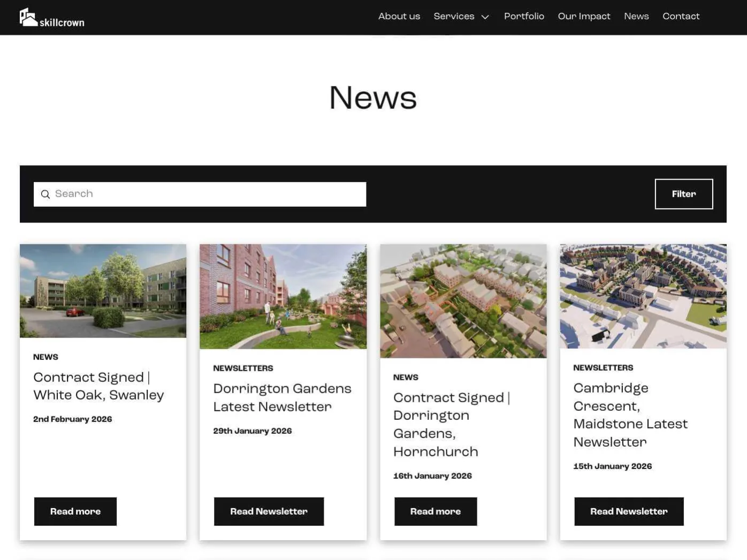
Task: Click Read more for White Oak, Swanley
Action: [x=75, y=511]
